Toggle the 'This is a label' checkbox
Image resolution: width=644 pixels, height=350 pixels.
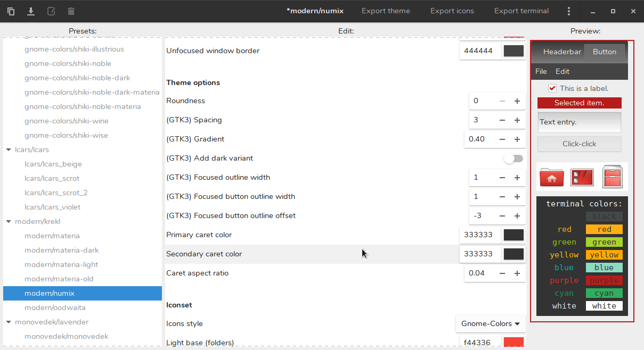pos(552,88)
